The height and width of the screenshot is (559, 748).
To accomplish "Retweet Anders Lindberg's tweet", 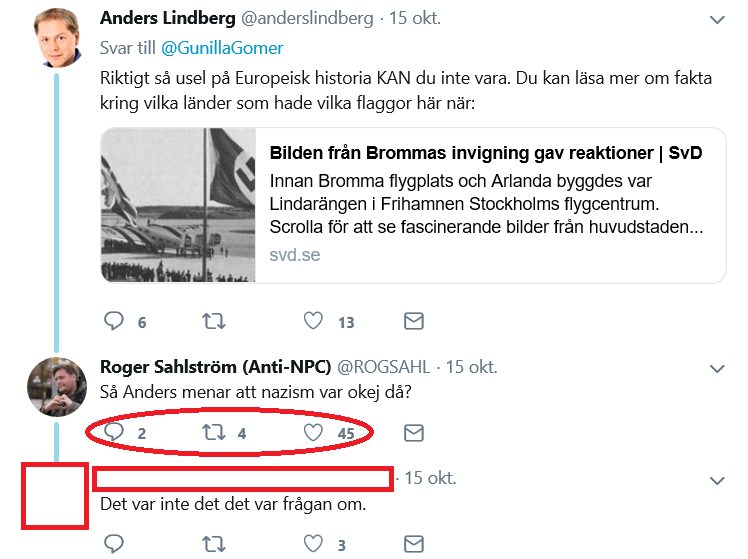I will [x=214, y=321].
